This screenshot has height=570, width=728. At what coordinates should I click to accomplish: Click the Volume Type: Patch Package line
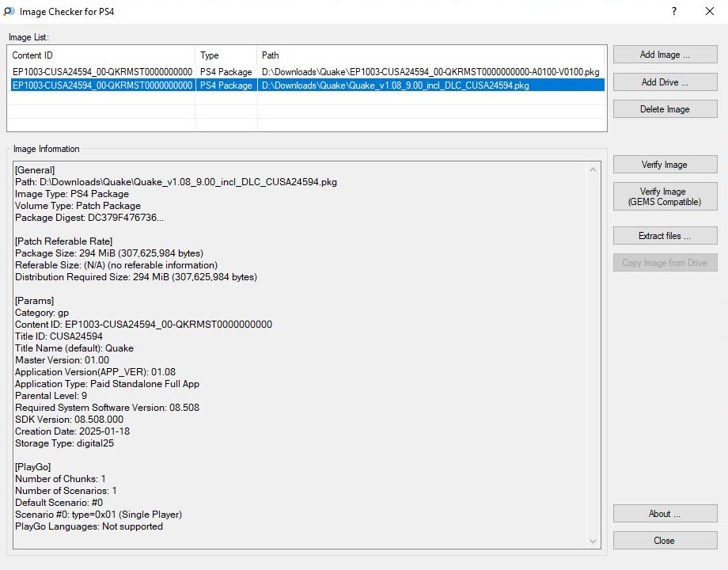[78, 205]
